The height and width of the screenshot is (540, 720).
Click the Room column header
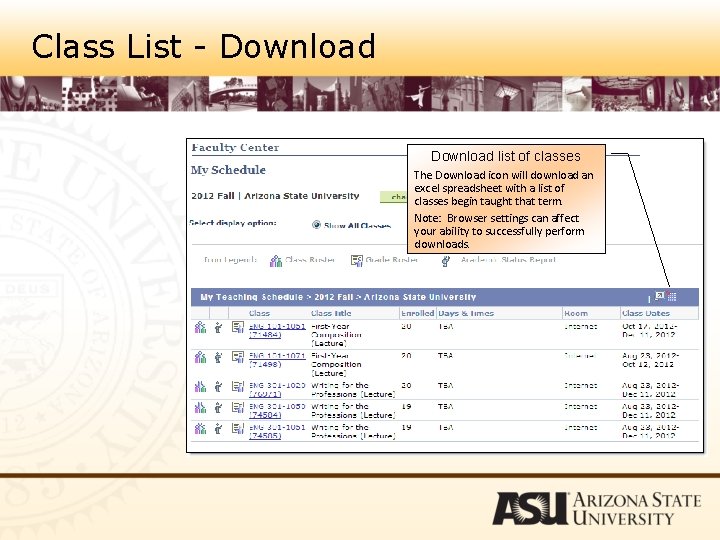pyautogui.click(x=576, y=313)
